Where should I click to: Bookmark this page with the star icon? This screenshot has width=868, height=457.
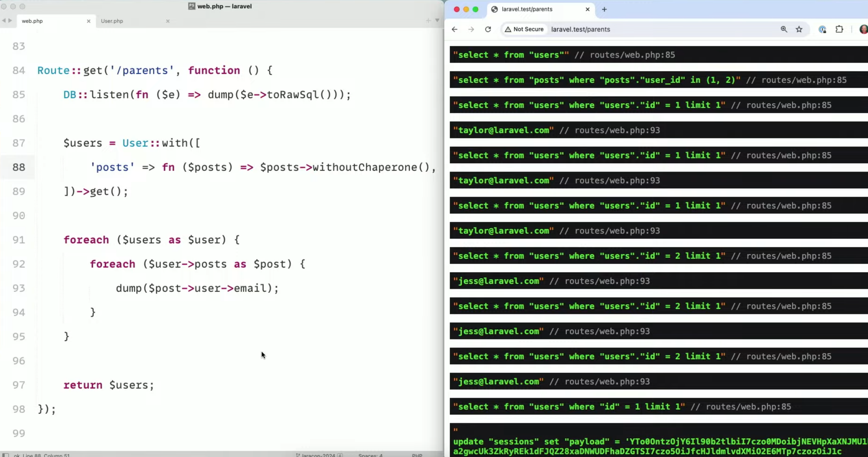[x=799, y=29]
